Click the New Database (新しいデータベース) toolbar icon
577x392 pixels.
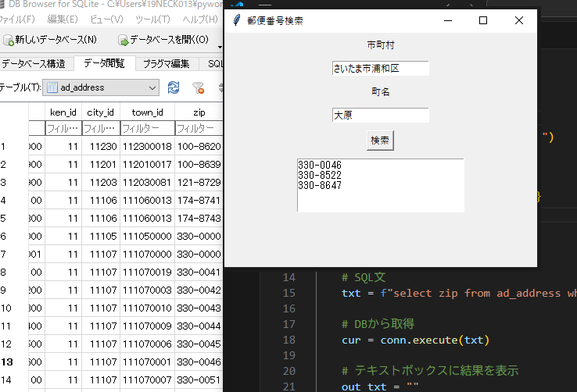tap(9, 40)
